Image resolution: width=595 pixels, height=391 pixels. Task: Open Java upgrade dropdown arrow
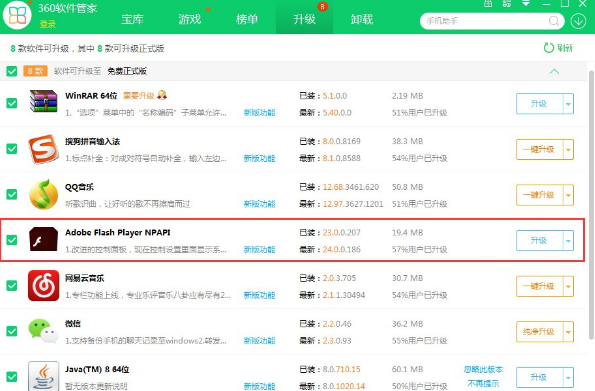pos(568,377)
